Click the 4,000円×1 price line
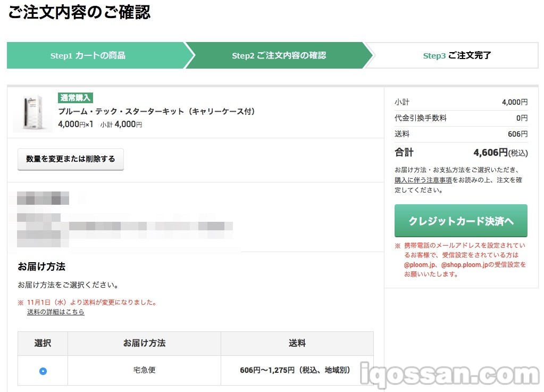This screenshot has height=392, width=544. tap(76, 124)
